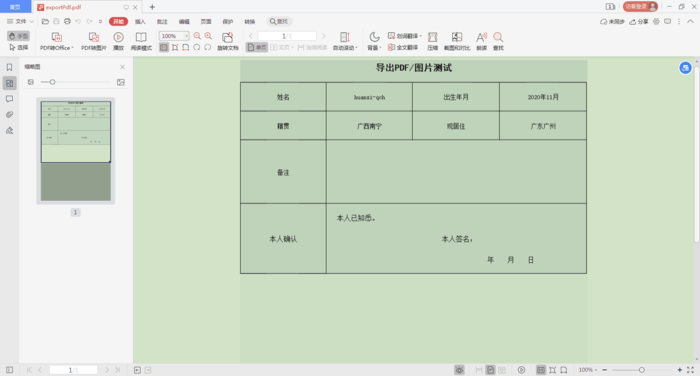Click the enlarge thumbnails icon
700x376 pixels.
[121, 82]
